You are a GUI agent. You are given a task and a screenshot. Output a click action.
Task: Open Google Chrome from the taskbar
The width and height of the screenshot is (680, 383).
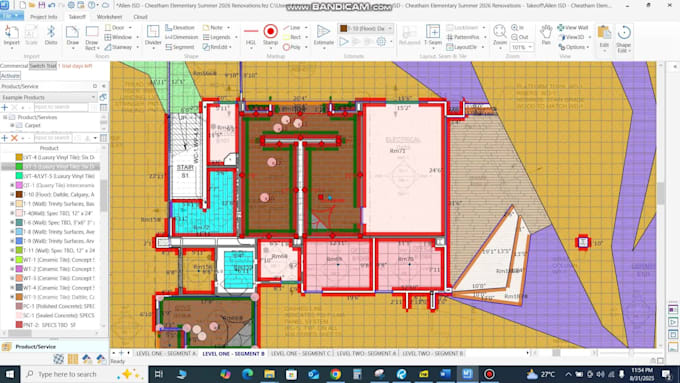coord(335,374)
